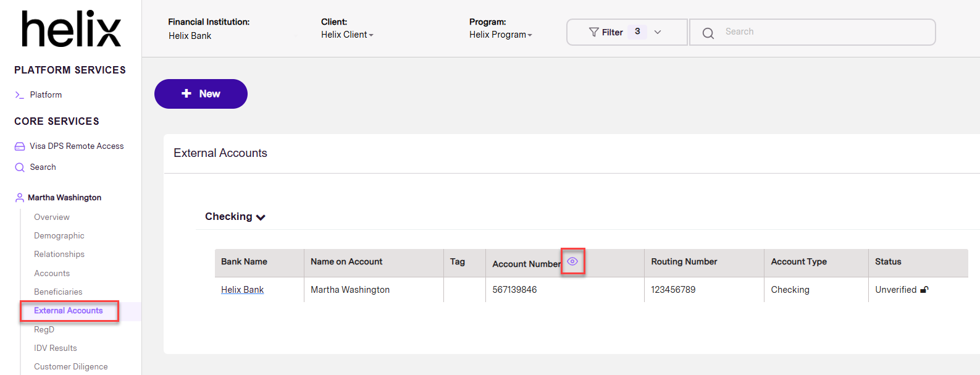Open the Accounts section
Image resolution: width=980 pixels, height=375 pixels.
[x=52, y=274]
